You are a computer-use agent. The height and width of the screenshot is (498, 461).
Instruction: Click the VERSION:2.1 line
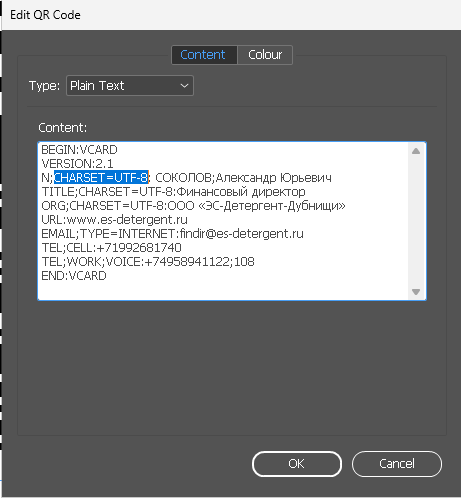(77, 164)
